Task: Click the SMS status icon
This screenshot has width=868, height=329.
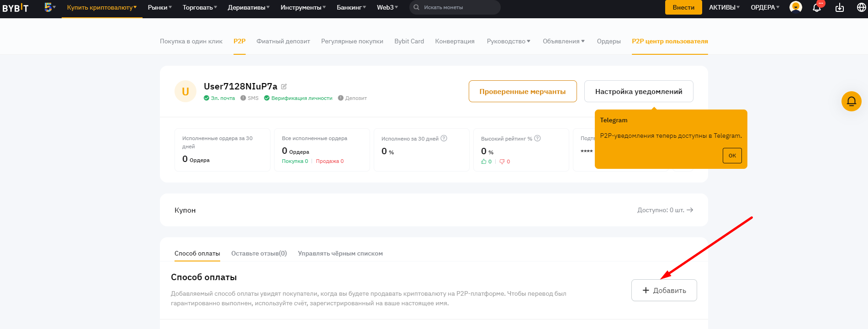Action: click(243, 98)
